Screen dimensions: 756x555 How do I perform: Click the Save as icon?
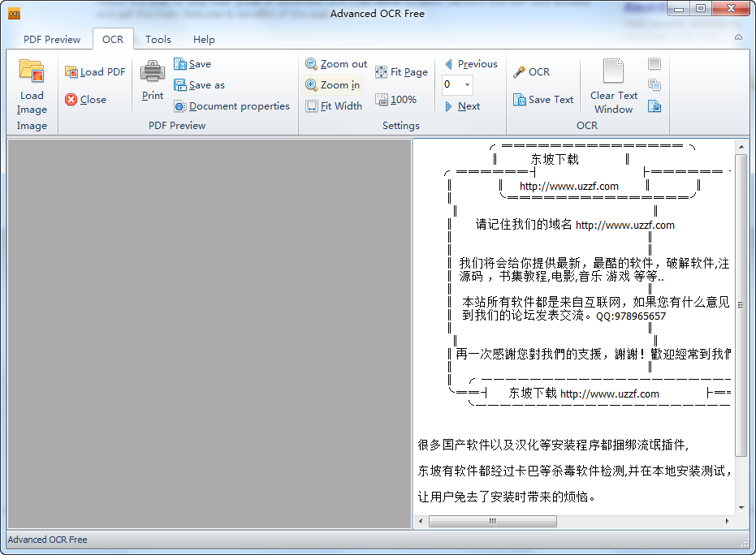tap(181, 84)
